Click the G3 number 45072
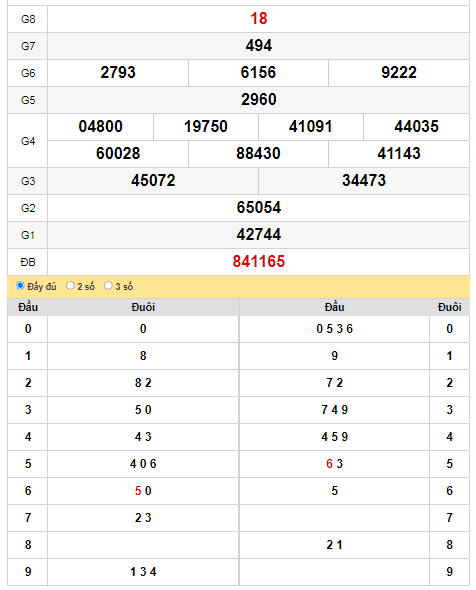 click(153, 181)
